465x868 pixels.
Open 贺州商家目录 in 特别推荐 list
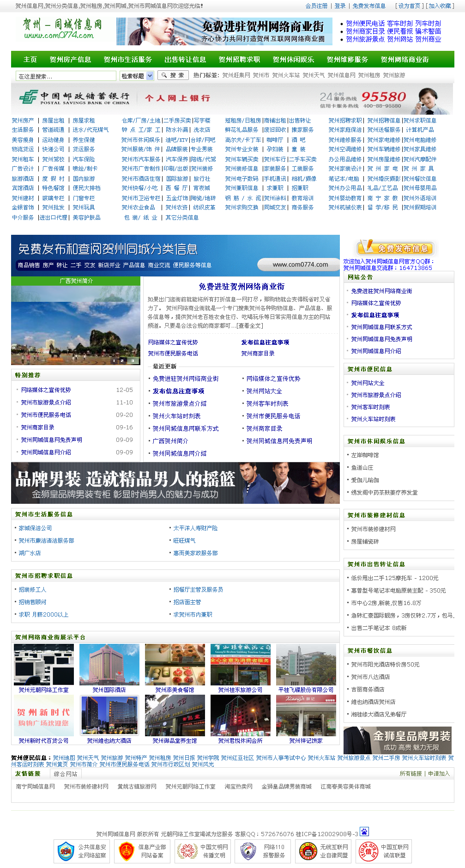pos(38,428)
